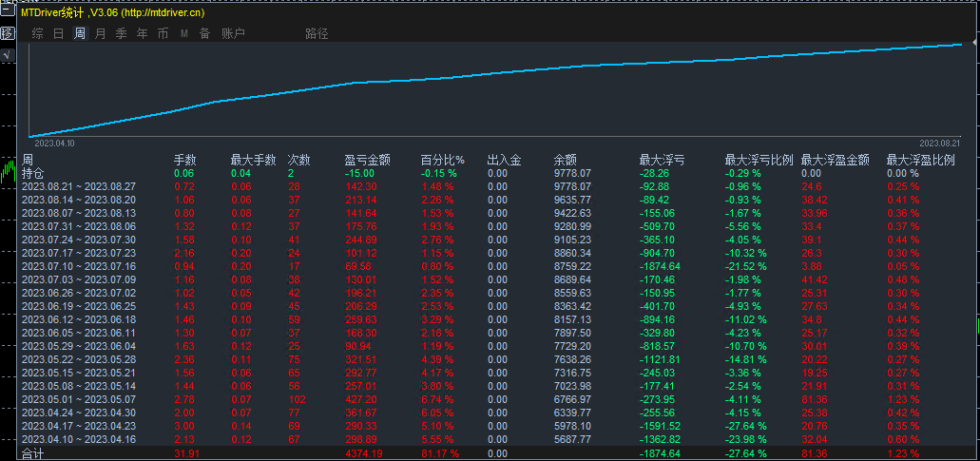The width and height of the screenshot is (980, 461).
Task: Click the 合计 totals row label
Action: tap(34, 454)
